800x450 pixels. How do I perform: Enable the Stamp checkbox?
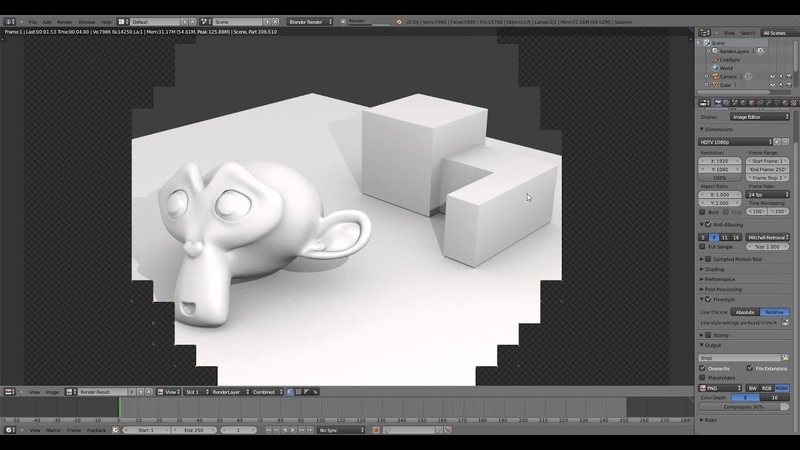(x=708, y=335)
